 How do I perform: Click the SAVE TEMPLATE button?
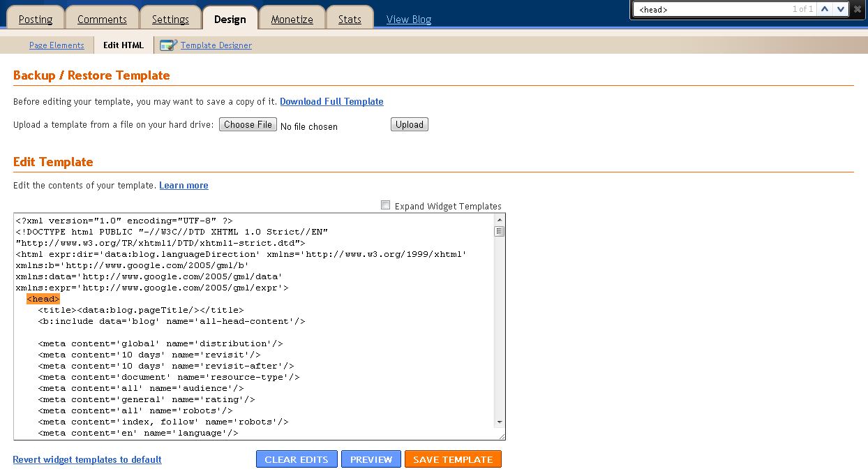[x=453, y=459]
